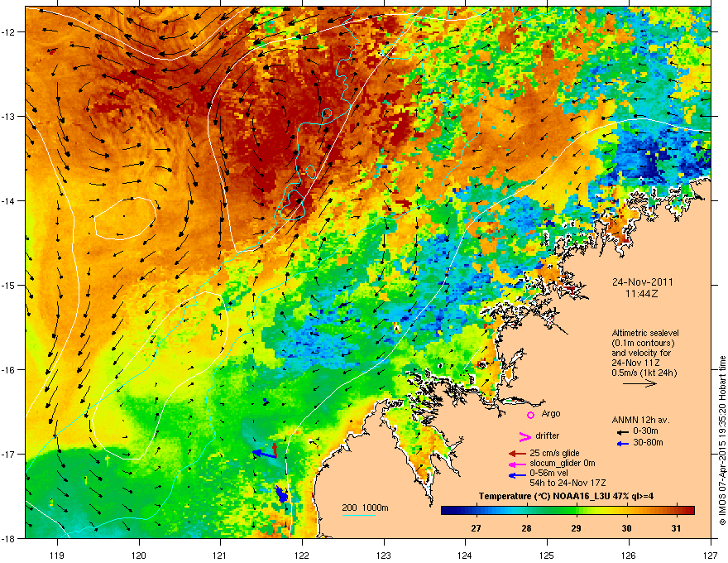Click the Altimetric sealevel text
728x563 pixels.
point(645,333)
